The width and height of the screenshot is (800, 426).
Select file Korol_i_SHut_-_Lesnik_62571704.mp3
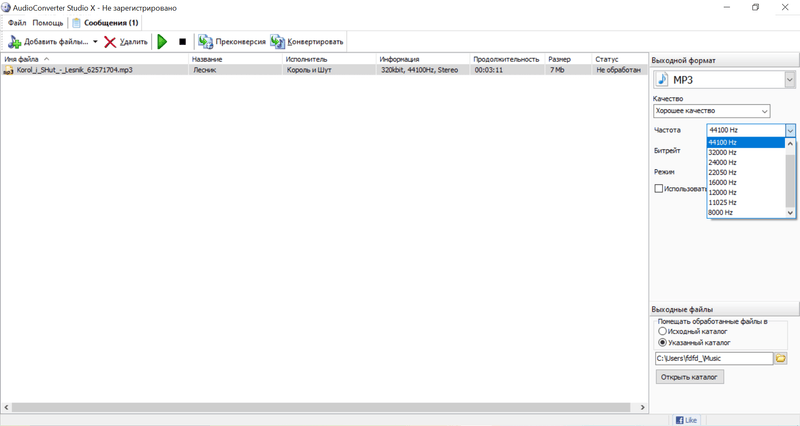click(74, 70)
